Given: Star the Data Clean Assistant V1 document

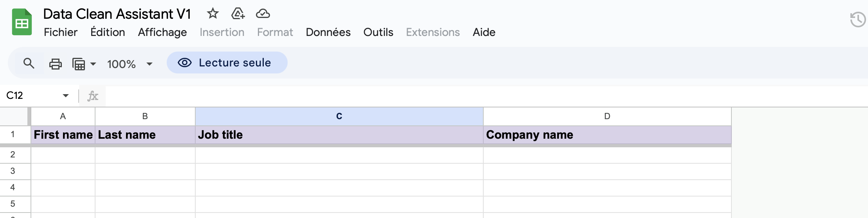Looking at the screenshot, I should [212, 14].
